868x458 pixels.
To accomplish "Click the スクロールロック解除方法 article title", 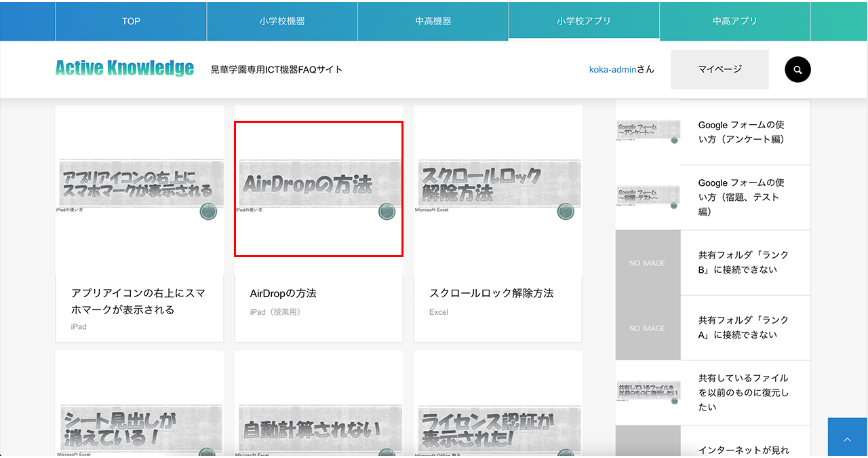I will pyautogui.click(x=492, y=293).
